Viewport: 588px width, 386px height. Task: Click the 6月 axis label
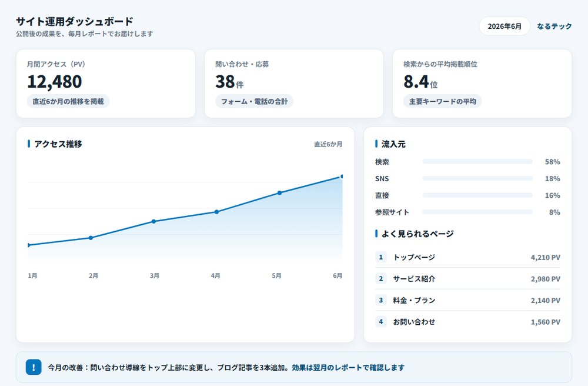click(338, 276)
